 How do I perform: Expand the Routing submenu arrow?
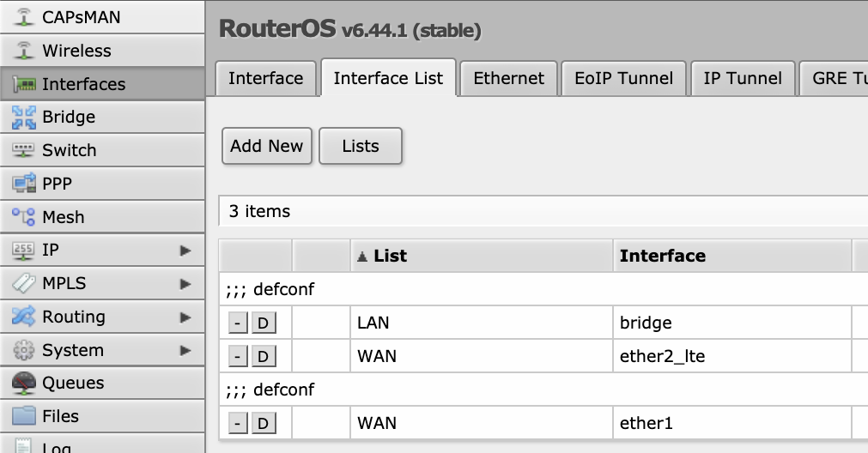point(185,317)
